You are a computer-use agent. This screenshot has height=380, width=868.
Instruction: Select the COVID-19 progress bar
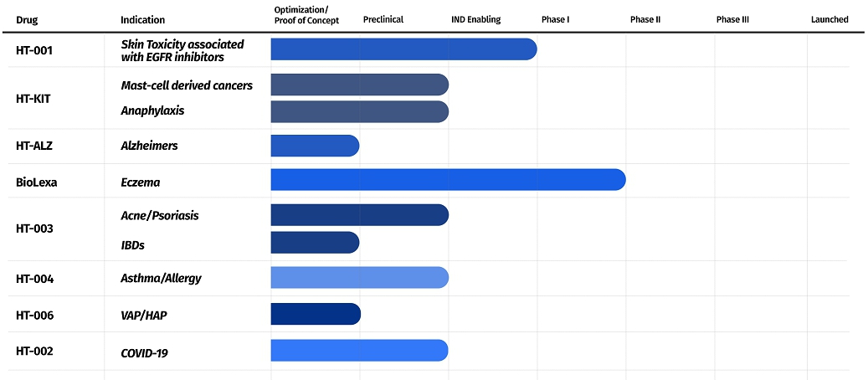(359, 351)
